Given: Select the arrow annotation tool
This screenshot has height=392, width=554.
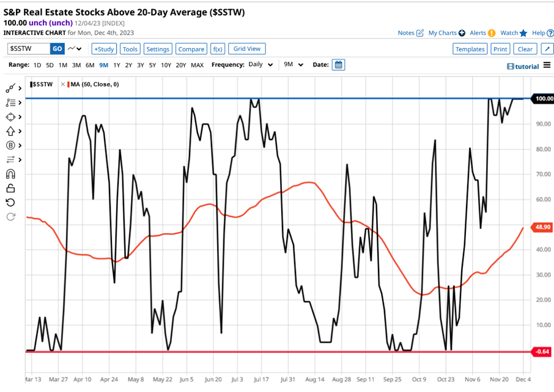Looking at the screenshot, I should click(x=10, y=131).
